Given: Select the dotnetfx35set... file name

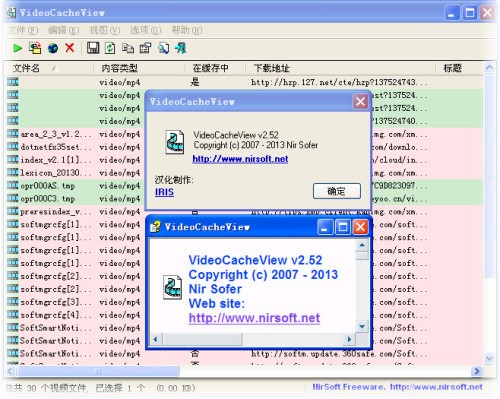Looking at the screenshot, I should [56, 147].
